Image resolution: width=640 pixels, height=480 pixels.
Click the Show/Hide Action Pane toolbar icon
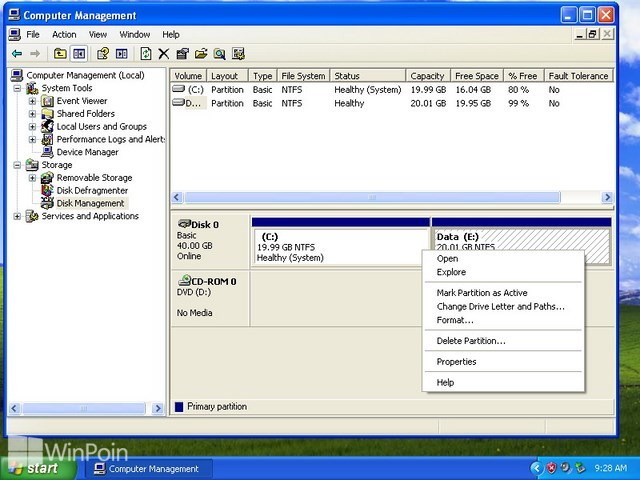point(122,53)
